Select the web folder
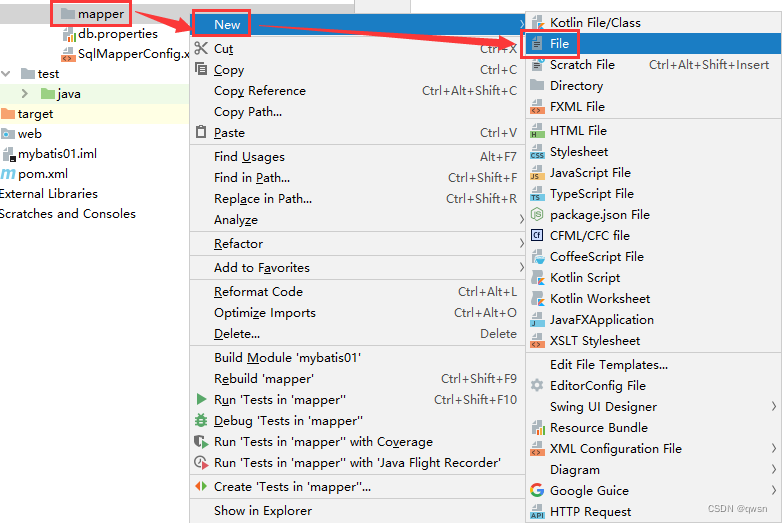 [x=21, y=134]
